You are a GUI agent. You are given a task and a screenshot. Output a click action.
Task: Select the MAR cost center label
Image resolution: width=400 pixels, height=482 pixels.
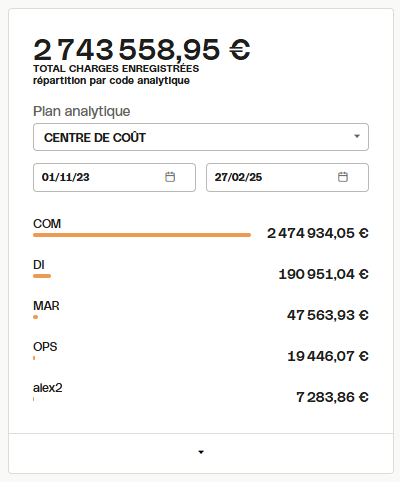[x=46, y=306]
